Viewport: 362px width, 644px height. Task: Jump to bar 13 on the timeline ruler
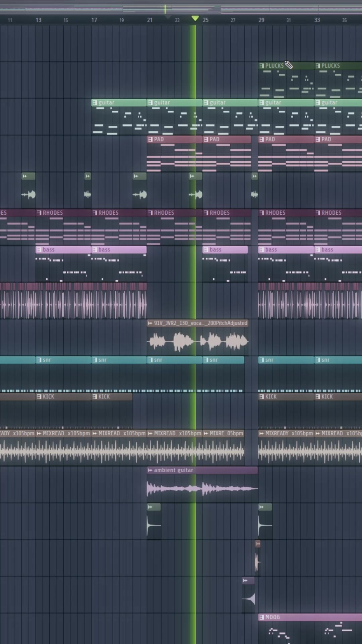point(39,20)
